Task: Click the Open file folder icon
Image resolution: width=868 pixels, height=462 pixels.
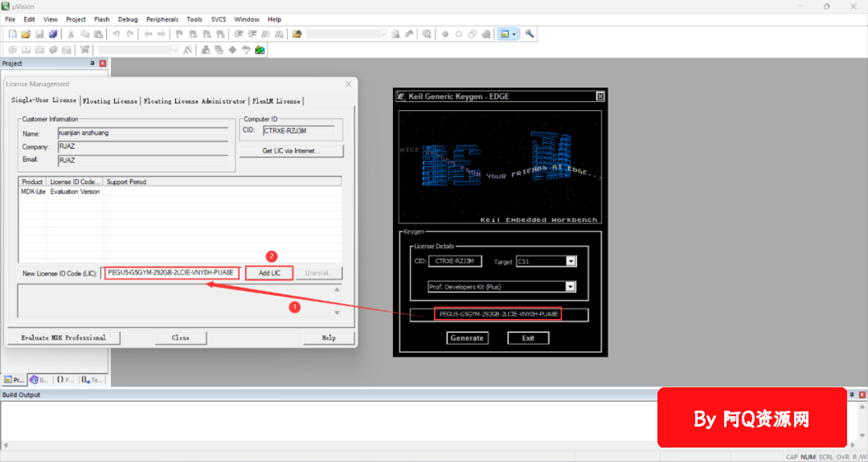Action: click(x=26, y=35)
